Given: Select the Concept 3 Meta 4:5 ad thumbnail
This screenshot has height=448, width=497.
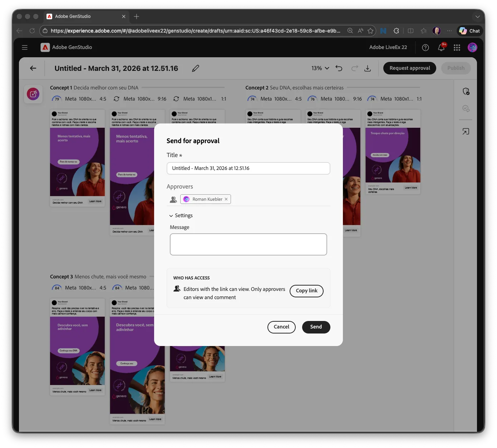Looking at the screenshot, I should [x=77, y=347].
